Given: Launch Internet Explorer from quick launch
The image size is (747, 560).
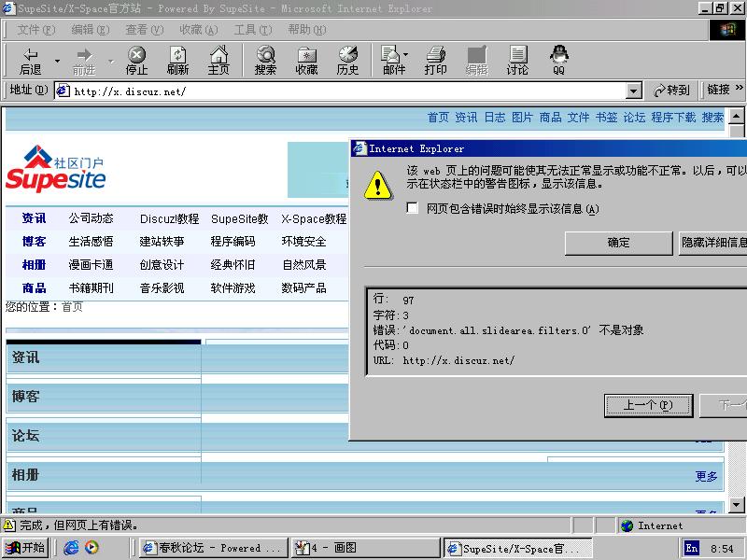Looking at the screenshot, I should [x=71, y=548].
